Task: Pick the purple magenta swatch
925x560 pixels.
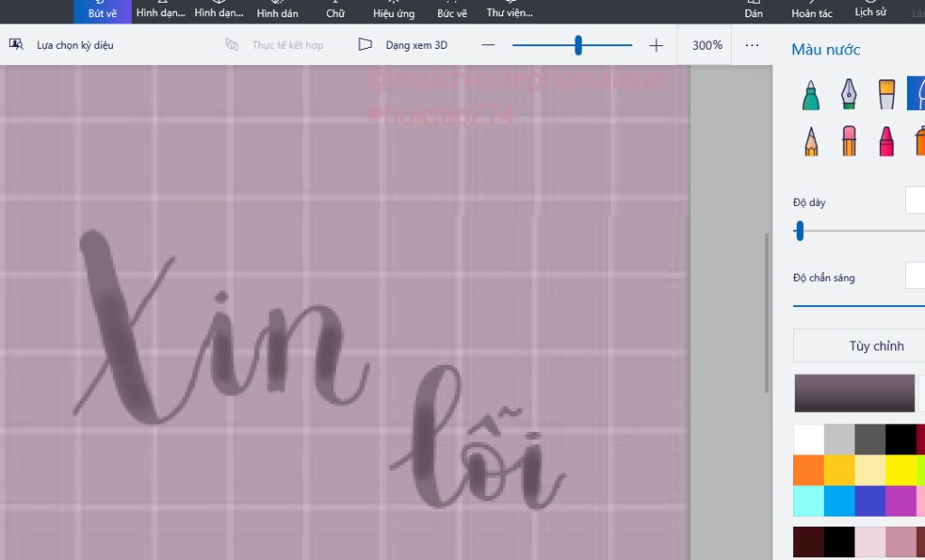Action: [901, 501]
